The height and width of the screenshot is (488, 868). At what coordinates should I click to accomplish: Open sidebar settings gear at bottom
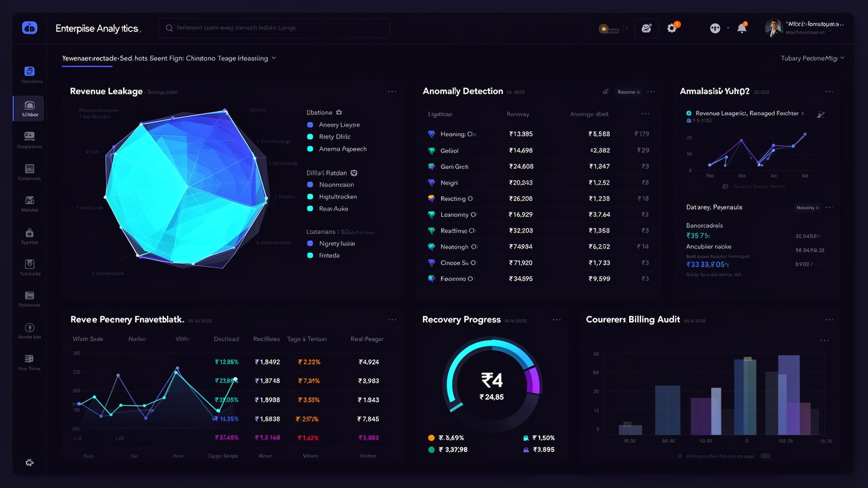point(29,463)
